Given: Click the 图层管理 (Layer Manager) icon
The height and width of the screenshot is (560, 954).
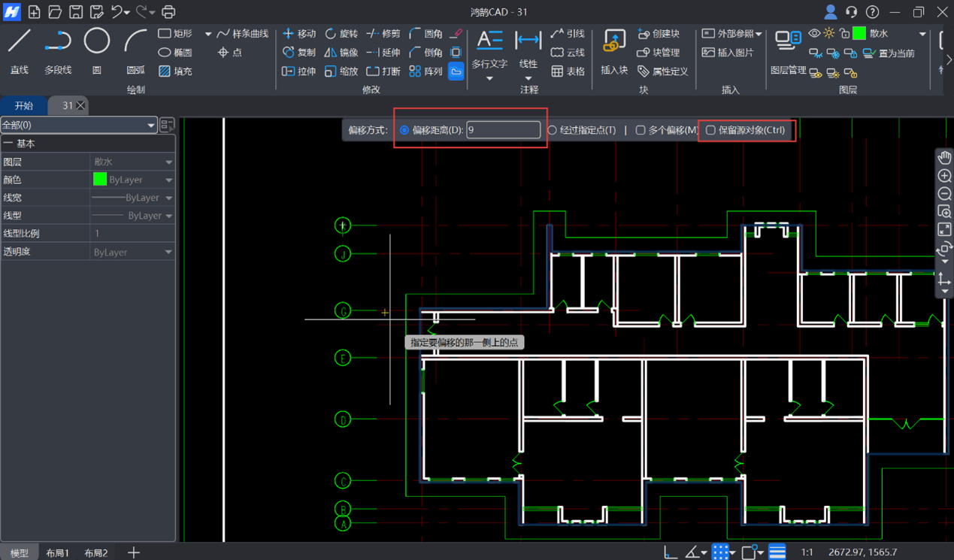Looking at the screenshot, I should (x=788, y=50).
